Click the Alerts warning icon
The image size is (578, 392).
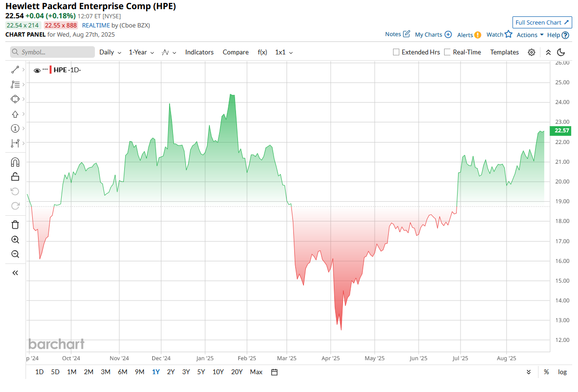[478, 35]
